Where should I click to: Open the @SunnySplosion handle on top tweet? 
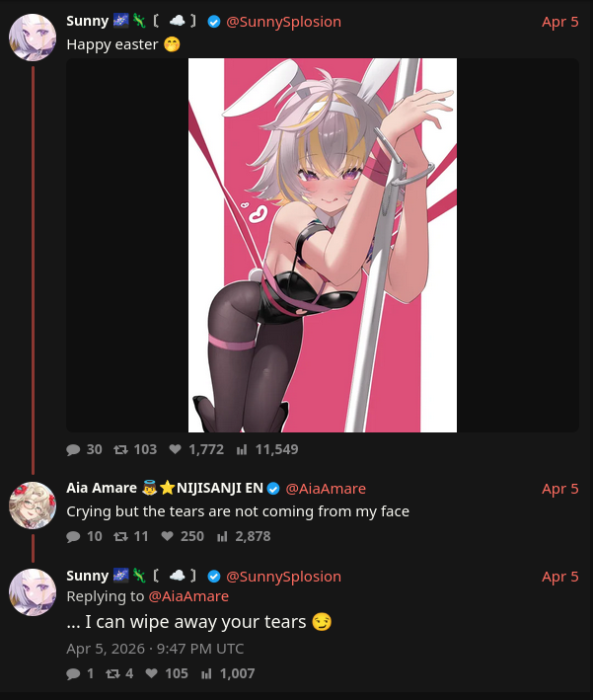[284, 22]
